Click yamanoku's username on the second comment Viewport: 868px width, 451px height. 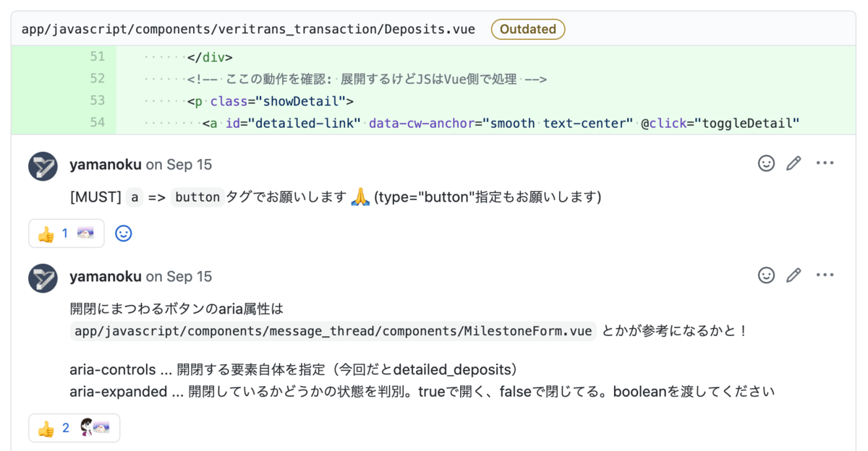pyautogui.click(x=105, y=276)
